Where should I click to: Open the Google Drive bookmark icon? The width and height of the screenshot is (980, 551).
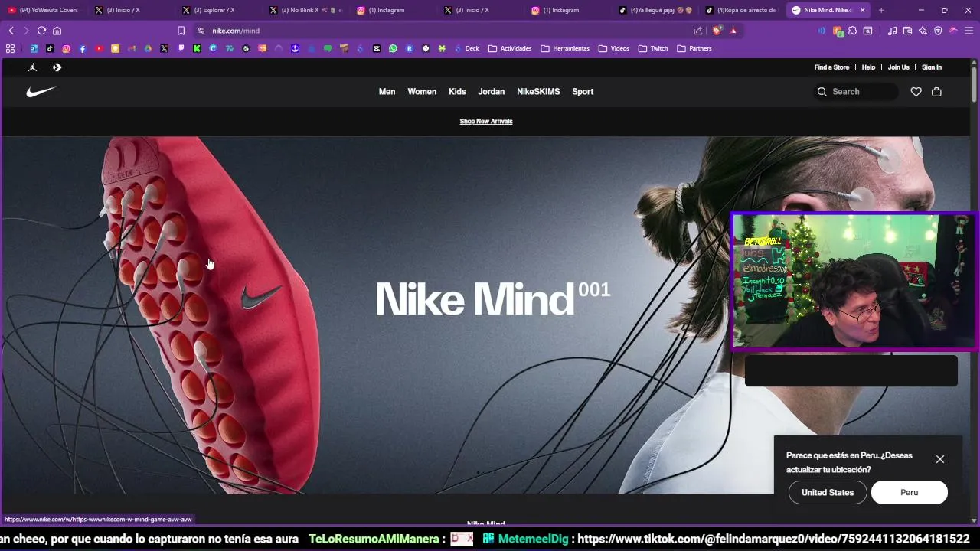(148, 48)
